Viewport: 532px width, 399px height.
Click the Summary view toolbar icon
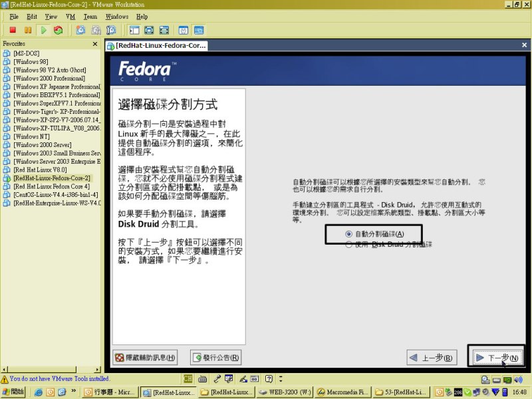point(184,30)
